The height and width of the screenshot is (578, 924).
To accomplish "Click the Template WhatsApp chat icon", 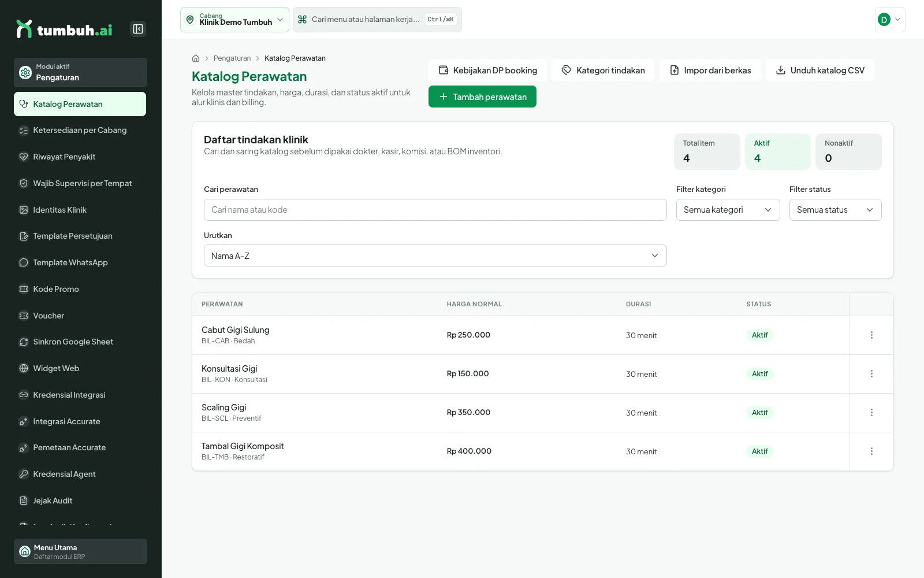I will tap(24, 262).
